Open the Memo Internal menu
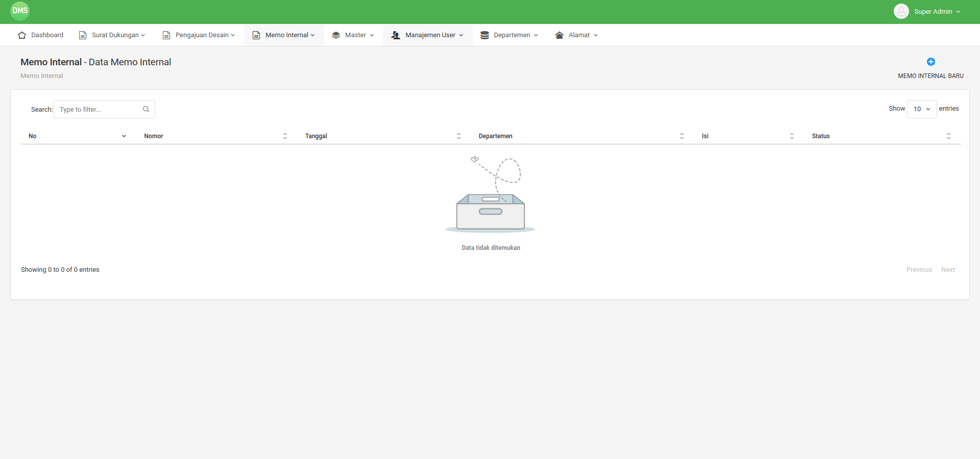980x459 pixels. click(287, 35)
